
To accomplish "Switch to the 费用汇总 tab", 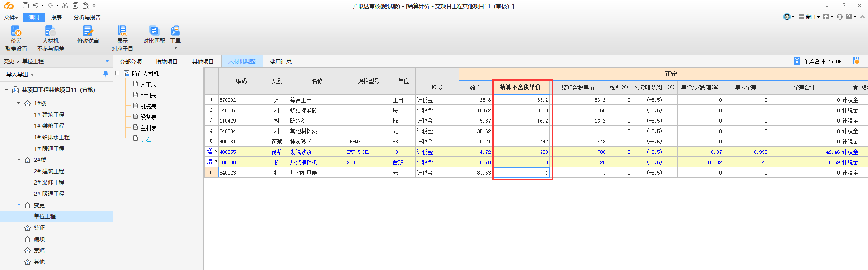I will coord(280,62).
